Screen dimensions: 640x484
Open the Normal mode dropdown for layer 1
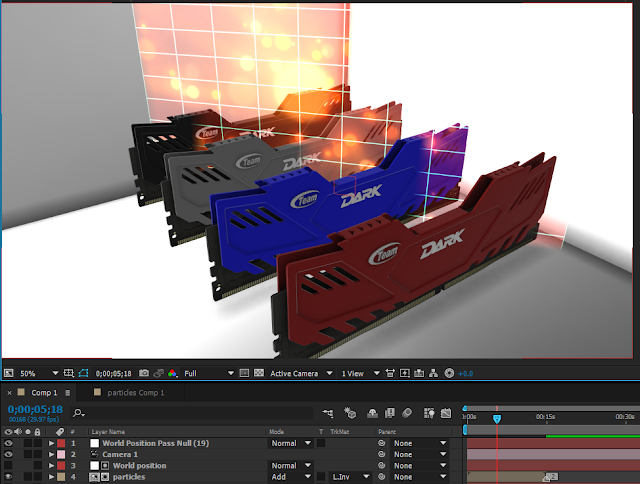click(290, 443)
